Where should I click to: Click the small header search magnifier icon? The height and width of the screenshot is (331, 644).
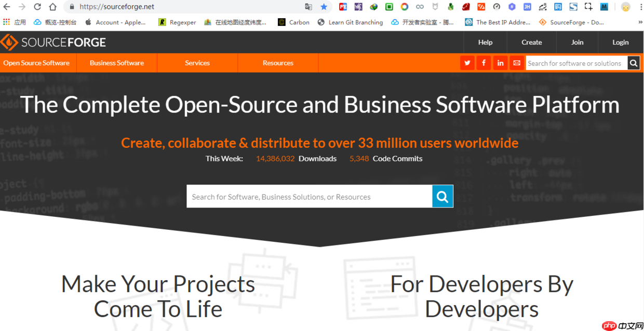634,63
